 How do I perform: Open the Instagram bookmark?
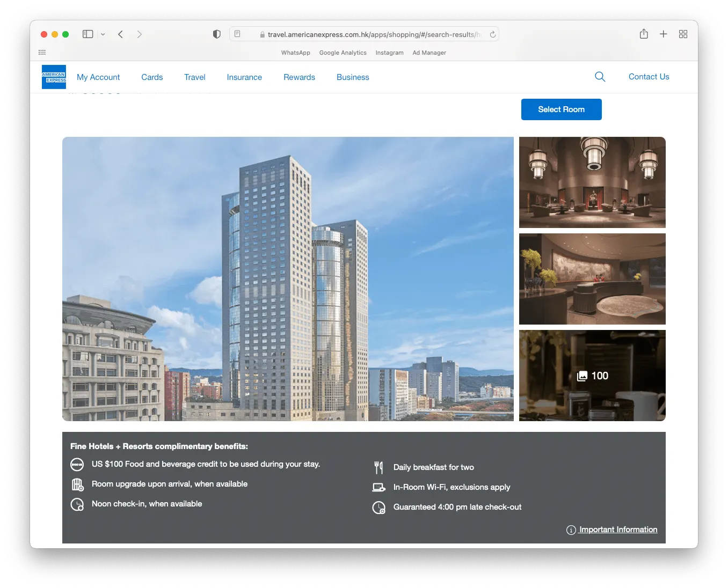(390, 53)
